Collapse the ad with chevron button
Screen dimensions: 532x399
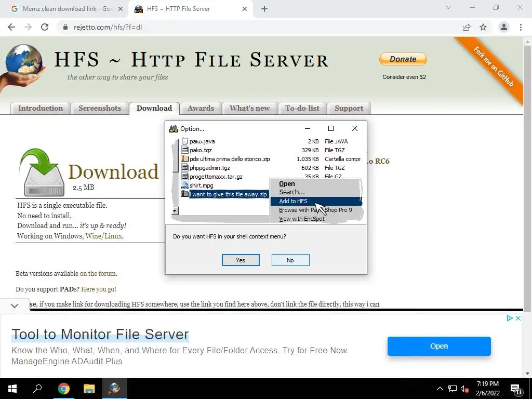click(14, 305)
